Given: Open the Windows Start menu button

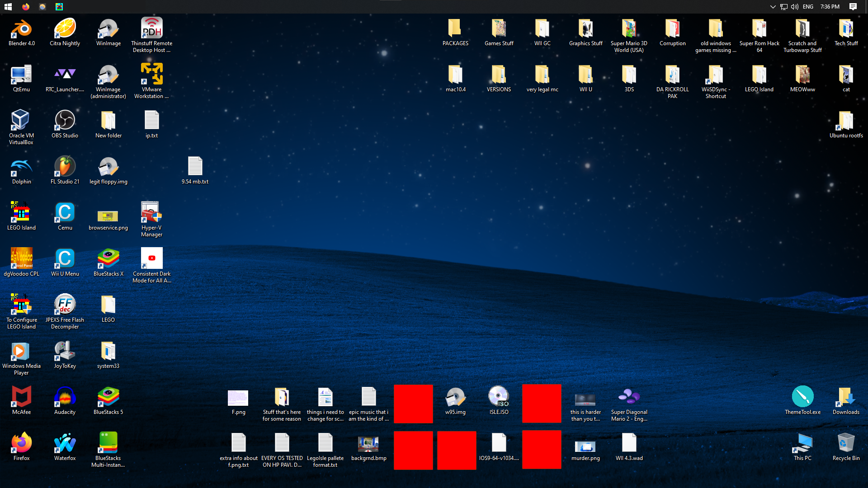Looking at the screenshot, I should (x=8, y=7).
